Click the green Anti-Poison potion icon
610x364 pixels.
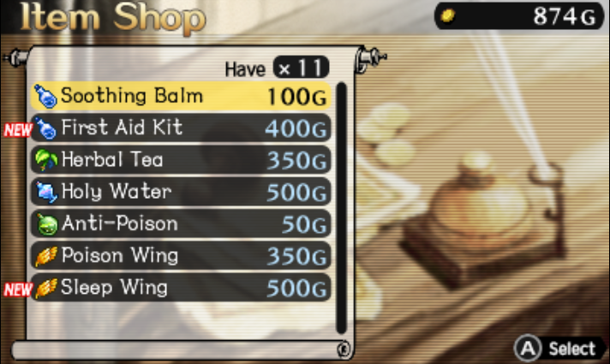point(47,224)
